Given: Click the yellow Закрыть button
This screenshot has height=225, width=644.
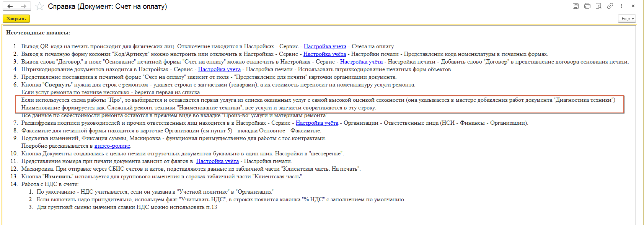Looking at the screenshot, I should [16, 19].
